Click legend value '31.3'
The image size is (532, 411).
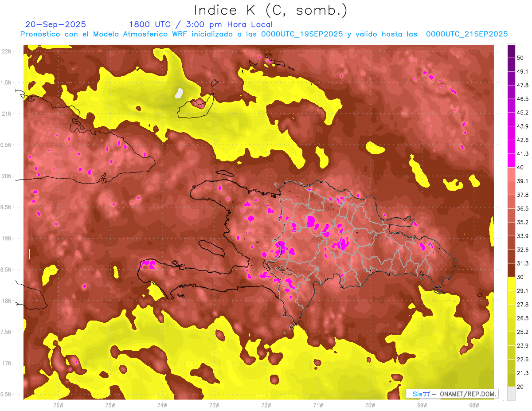pyautogui.click(x=523, y=263)
